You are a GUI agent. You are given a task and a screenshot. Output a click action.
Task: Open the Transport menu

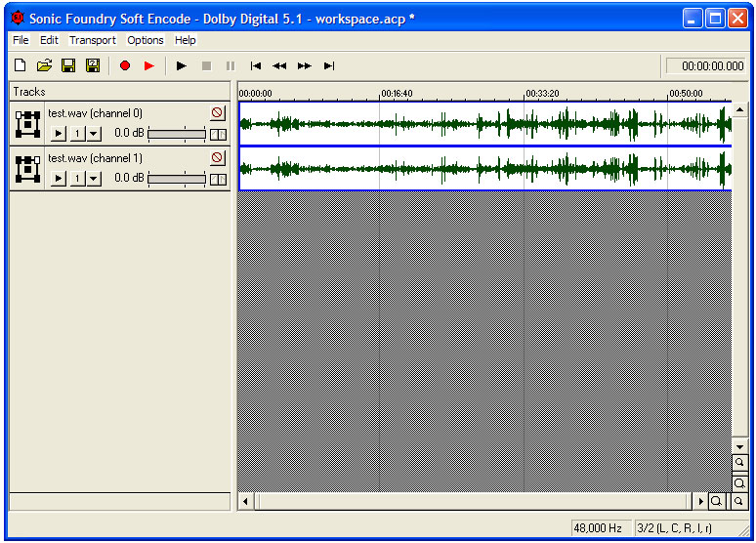pyautogui.click(x=93, y=40)
